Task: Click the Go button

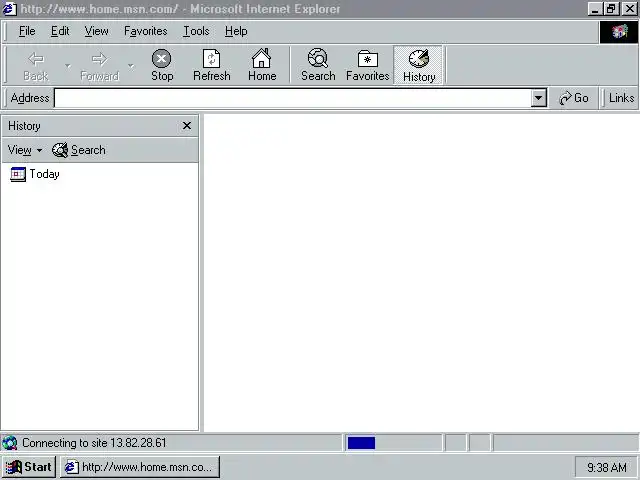Action: (573, 98)
